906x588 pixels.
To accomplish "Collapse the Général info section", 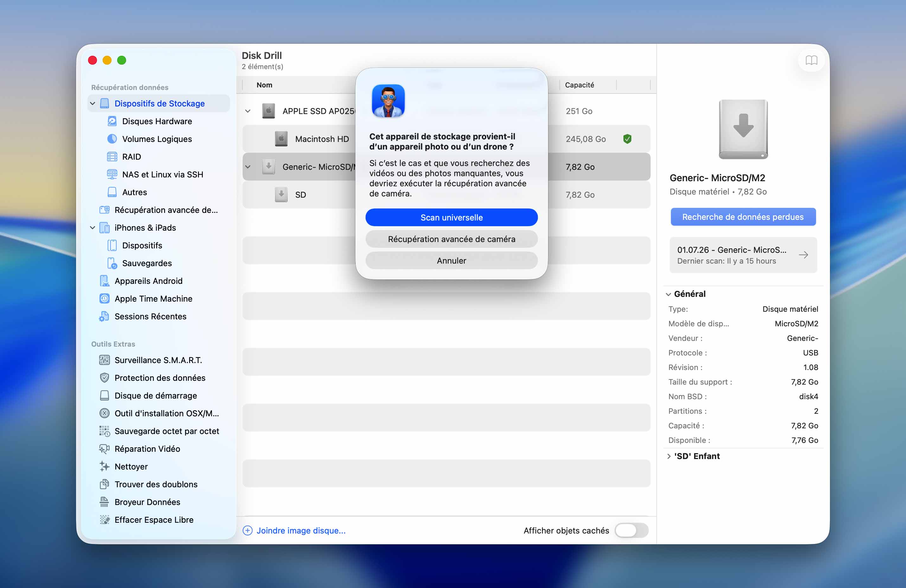I will click(x=669, y=294).
